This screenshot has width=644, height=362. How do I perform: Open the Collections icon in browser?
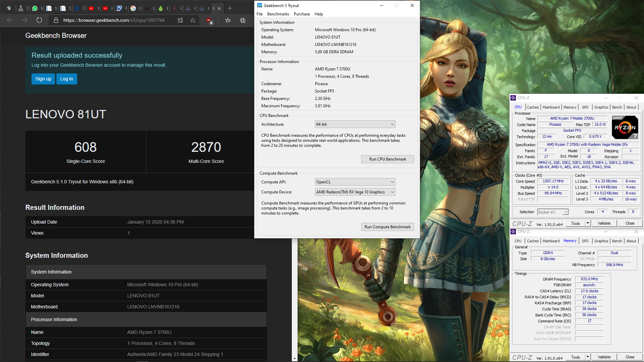243,20
